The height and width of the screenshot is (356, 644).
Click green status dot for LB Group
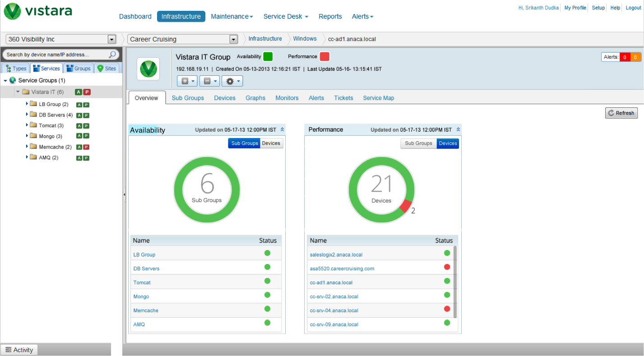coord(267,253)
